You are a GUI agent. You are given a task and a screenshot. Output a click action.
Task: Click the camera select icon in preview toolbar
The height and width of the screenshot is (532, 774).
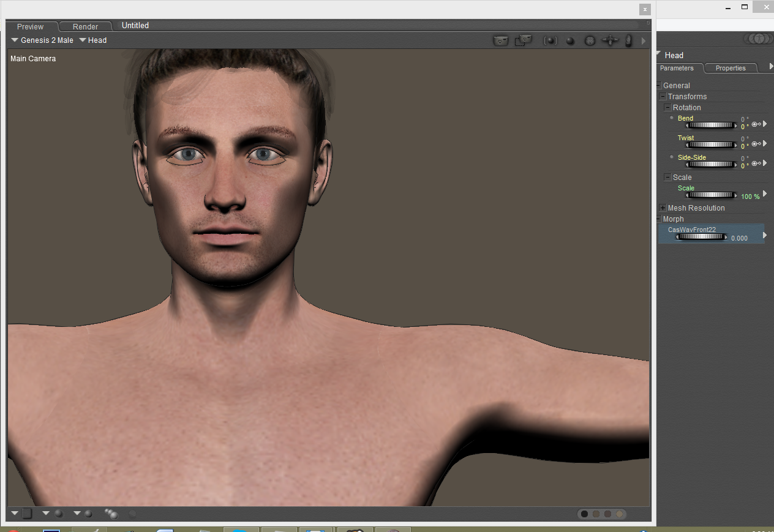point(501,41)
